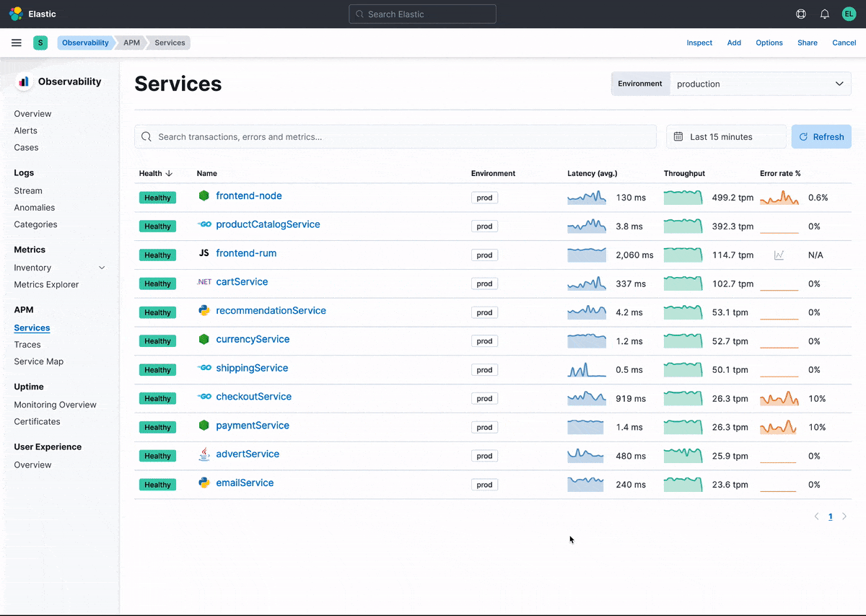Click the JS icon beside frontend-rum
The image size is (866, 616).
[204, 253]
